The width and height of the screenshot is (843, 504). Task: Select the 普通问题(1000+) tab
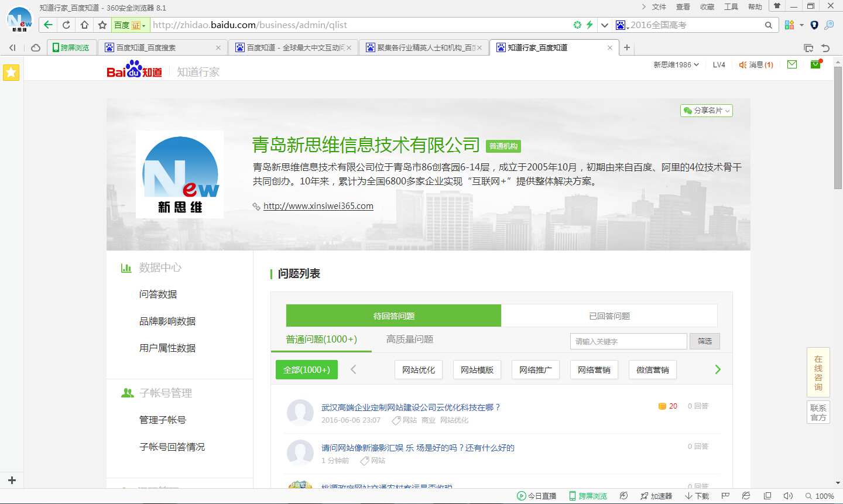[321, 339]
